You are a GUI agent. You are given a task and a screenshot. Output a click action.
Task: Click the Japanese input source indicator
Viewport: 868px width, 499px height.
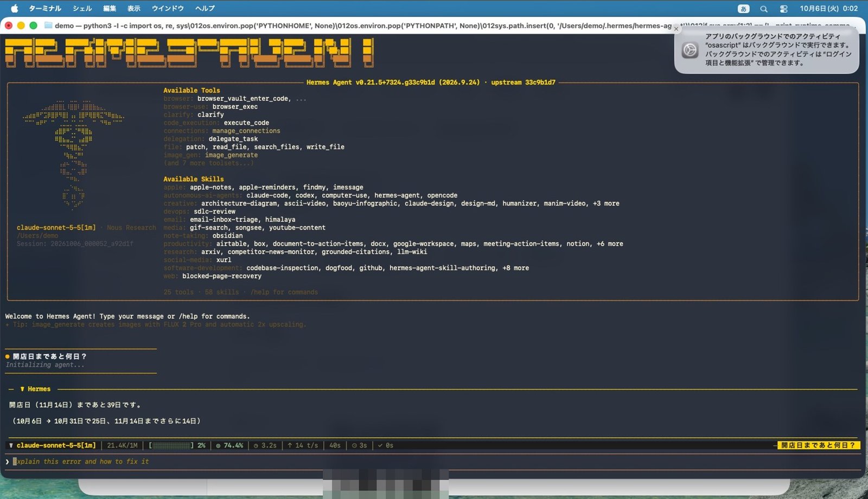pyautogui.click(x=744, y=9)
